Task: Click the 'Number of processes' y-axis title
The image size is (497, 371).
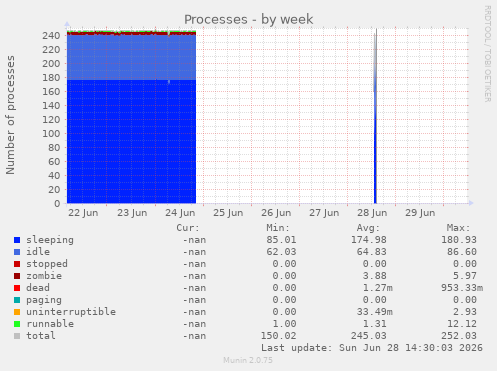Action: pyautogui.click(x=10, y=115)
